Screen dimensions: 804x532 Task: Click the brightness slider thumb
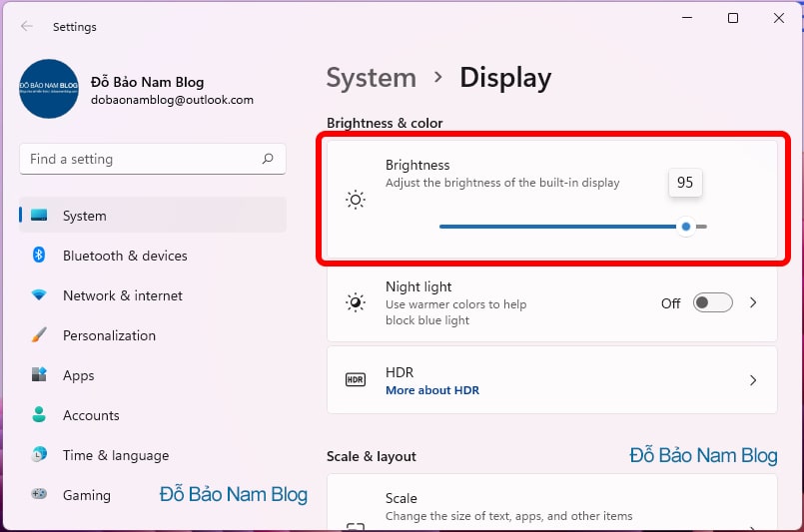685,226
